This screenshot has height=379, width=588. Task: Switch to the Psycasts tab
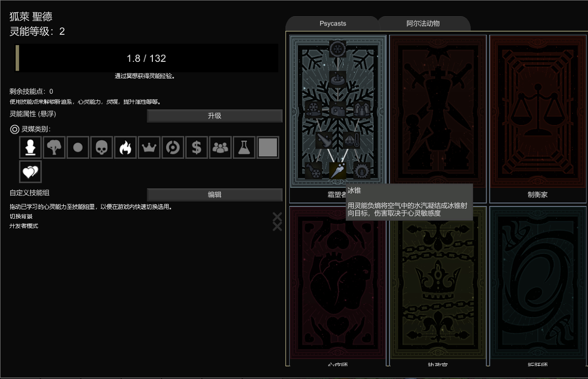click(x=333, y=24)
